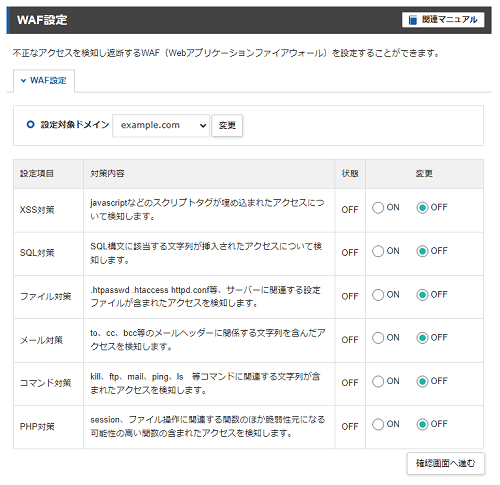
Task: Set ファイル対策 to ON
Action: (378, 295)
